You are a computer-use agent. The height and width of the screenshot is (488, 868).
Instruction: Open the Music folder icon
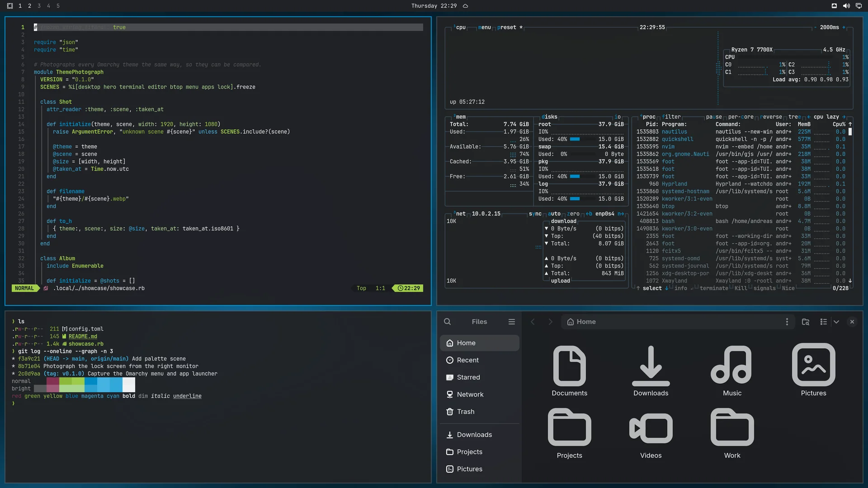(x=732, y=365)
